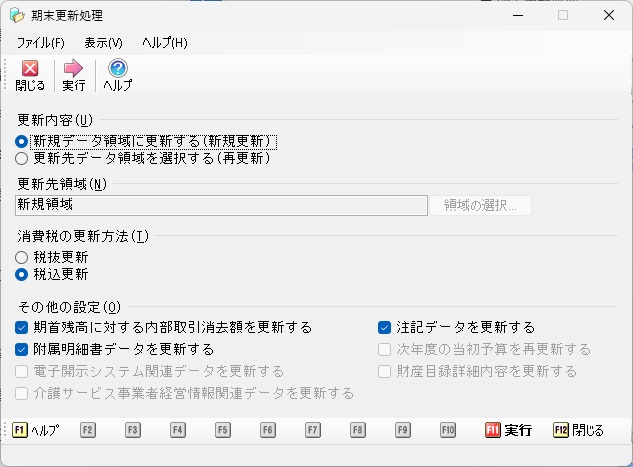Click the 期末更新処理 title bar app icon
The image size is (633, 467).
coord(17,16)
